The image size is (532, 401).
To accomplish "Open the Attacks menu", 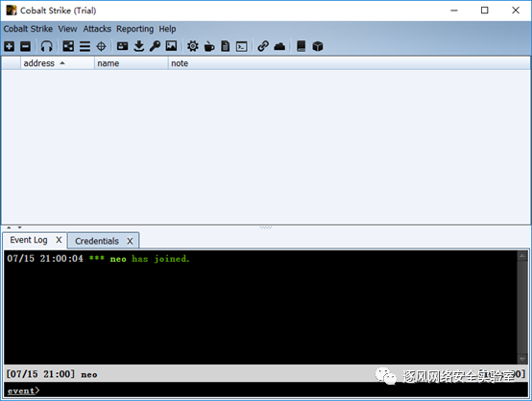I will [x=97, y=29].
